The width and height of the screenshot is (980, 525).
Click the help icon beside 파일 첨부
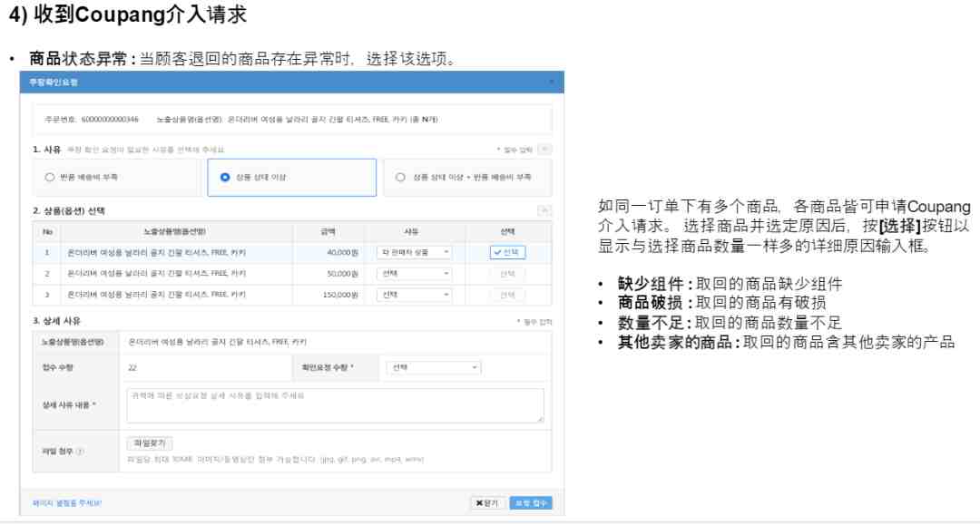pos(80,452)
